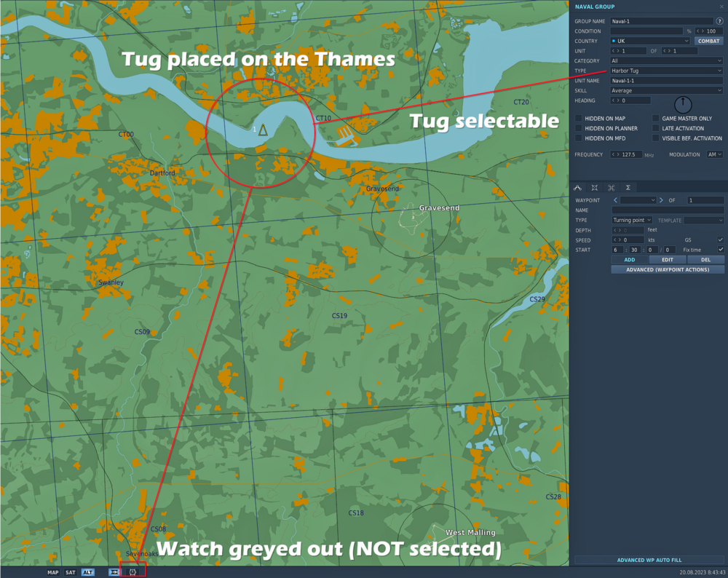Click the greyed-out watch icon in bottom bar
This screenshot has height=578, width=728.
pyautogui.click(x=132, y=572)
